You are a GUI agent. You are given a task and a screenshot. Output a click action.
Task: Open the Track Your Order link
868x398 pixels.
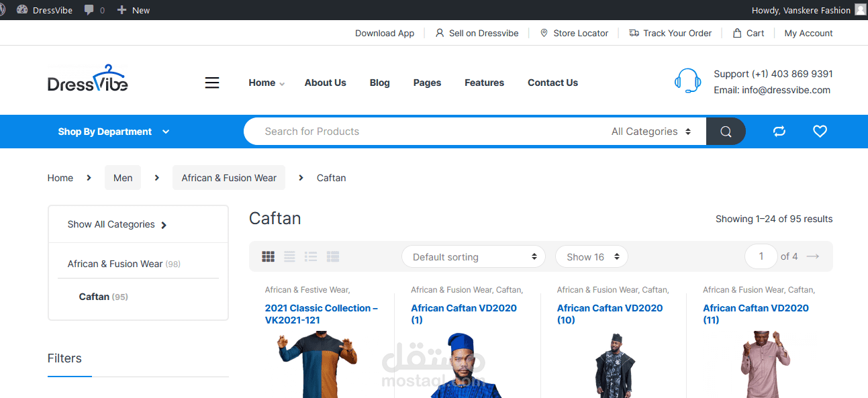670,33
